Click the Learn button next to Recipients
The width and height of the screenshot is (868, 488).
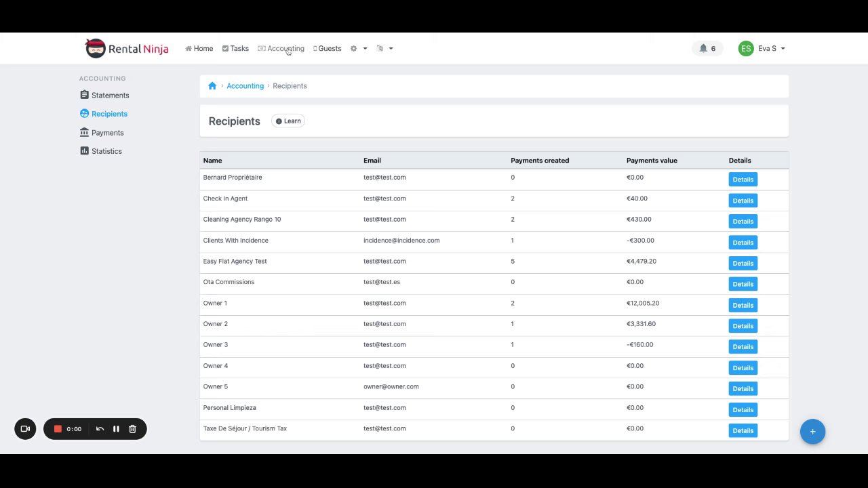tap(288, 121)
